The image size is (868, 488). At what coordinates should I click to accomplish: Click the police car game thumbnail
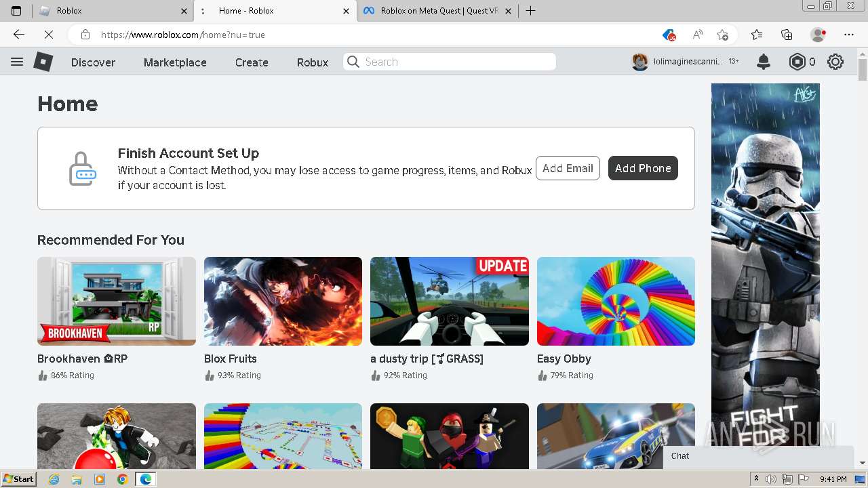(616, 436)
